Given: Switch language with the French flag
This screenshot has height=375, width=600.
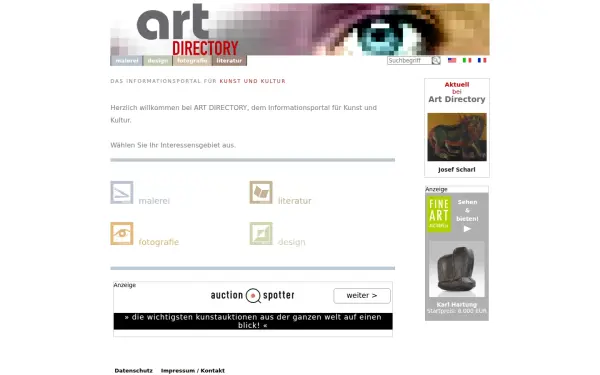Looking at the screenshot, I should pyautogui.click(x=482, y=60).
